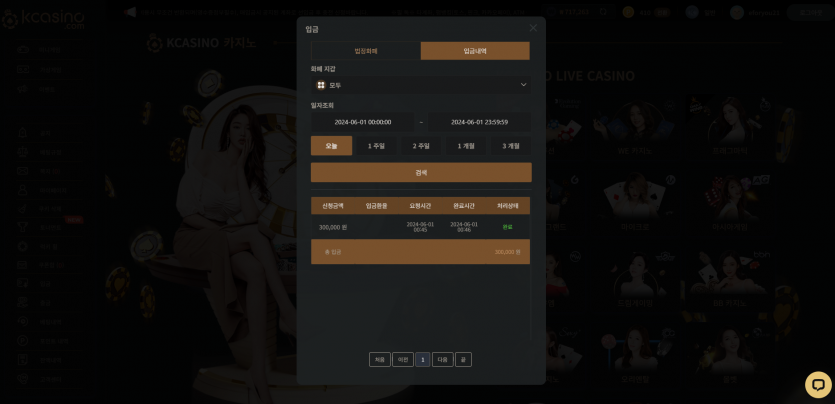Choose the 2 주일 range button
835x404 pixels.
tap(421, 146)
